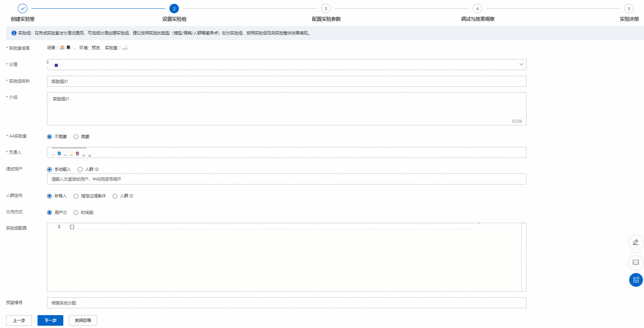Open the blue grid apps floating button
Screen dimensions: 644x328
pyautogui.click(x=636, y=280)
